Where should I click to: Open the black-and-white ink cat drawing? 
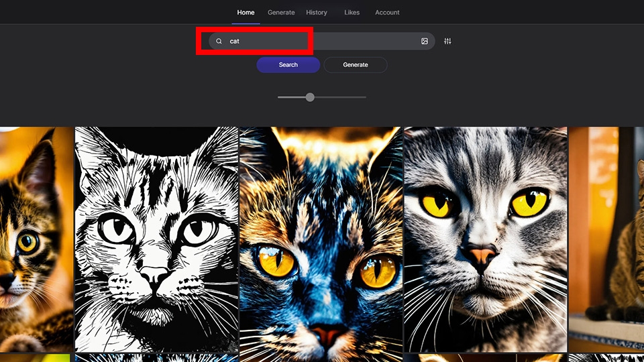(156, 239)
